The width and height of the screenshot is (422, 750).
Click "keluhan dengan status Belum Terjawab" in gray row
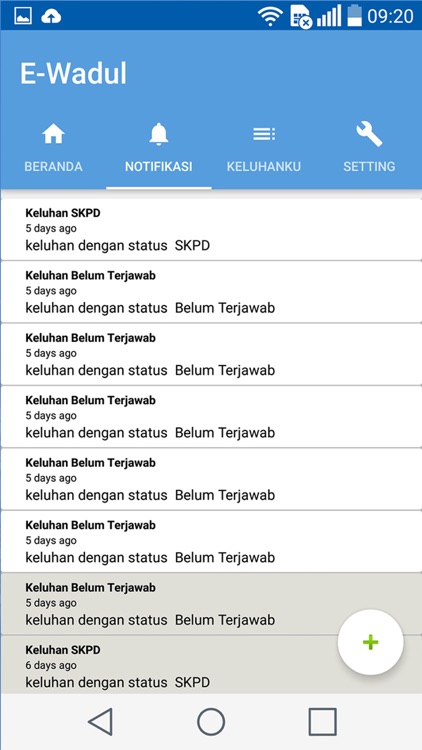150,620
